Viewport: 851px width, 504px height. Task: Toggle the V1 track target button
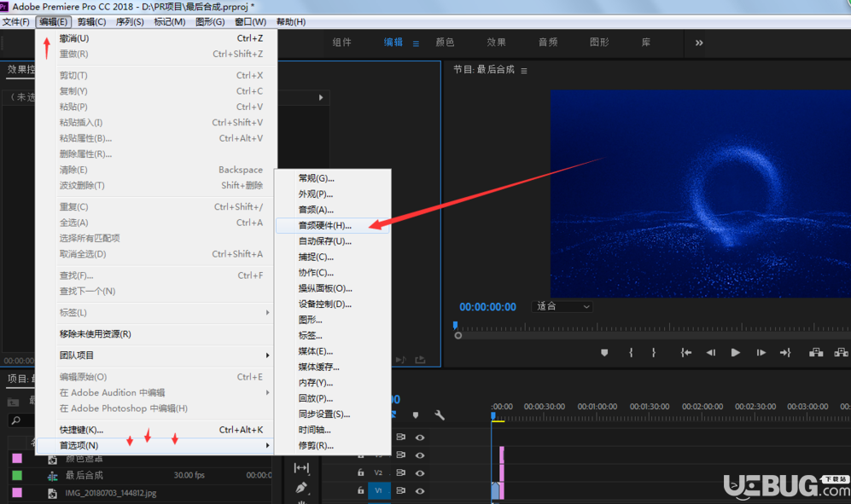pyautogui.click(x=378, y=490)
